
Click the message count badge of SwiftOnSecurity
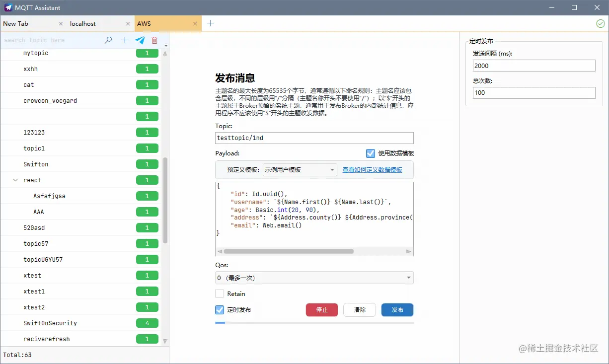(147, 323)
